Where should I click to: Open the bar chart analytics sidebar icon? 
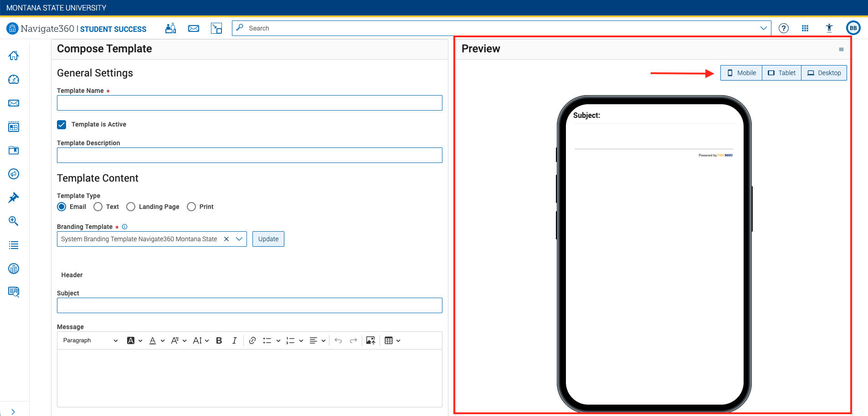[x=14, y=269]
